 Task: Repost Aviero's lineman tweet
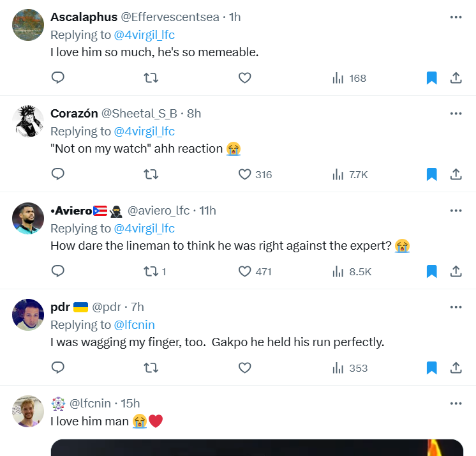(x=151, y=271)
